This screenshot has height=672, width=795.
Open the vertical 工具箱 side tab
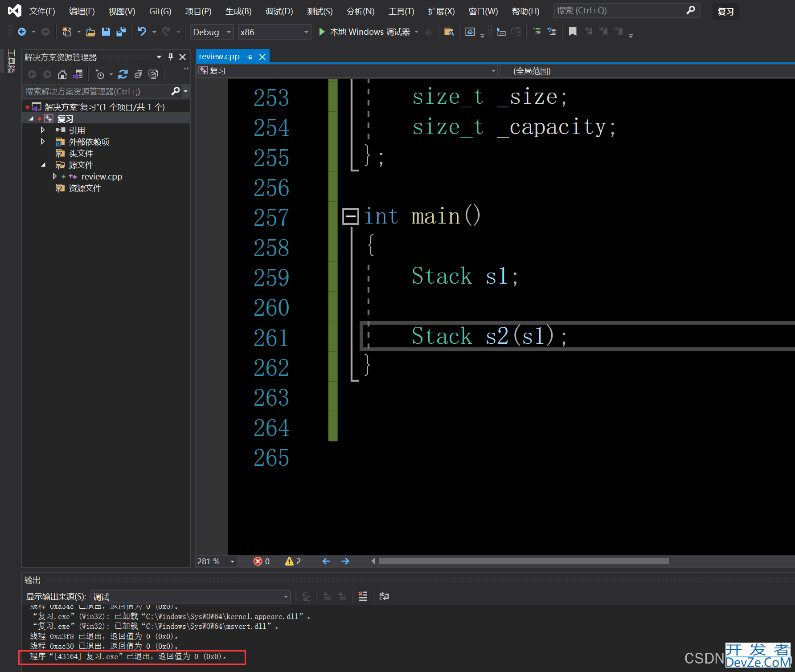[11, 61]
